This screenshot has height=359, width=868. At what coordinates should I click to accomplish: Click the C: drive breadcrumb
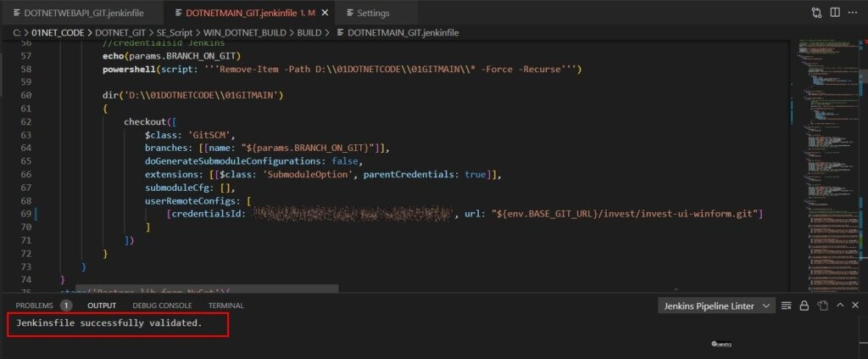click(17, 33)
